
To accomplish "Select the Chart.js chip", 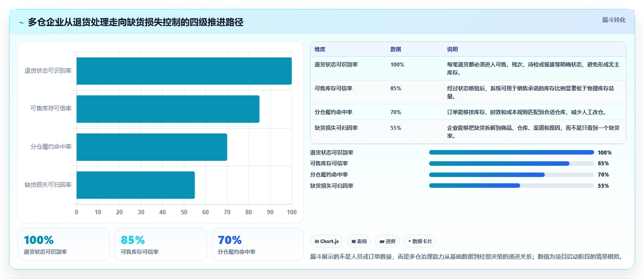I will pos(327,241).
